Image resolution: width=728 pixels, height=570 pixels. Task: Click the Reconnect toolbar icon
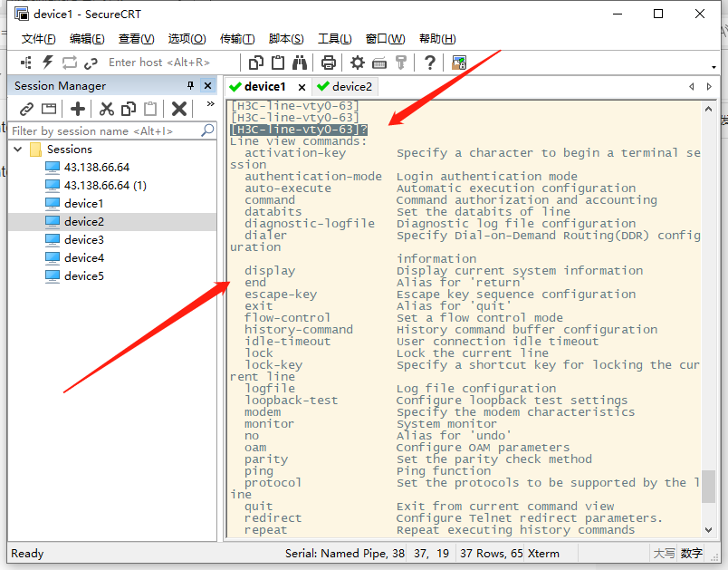click(x=70, y=63)
